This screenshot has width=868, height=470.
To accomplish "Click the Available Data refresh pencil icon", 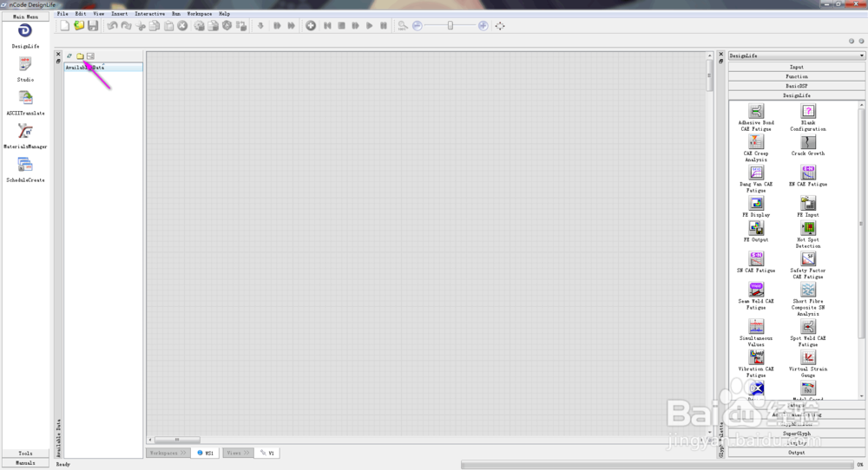I will [x=69, y=55].
